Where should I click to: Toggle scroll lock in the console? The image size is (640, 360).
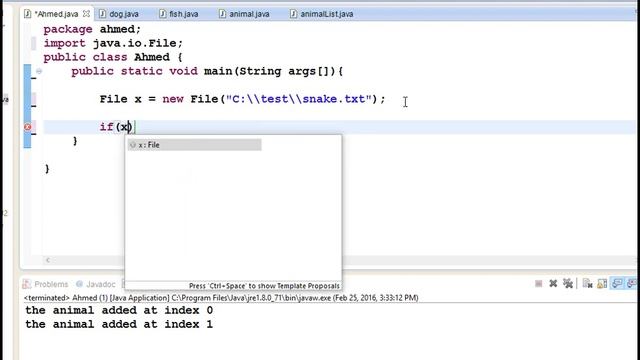(x=602, y=284)
